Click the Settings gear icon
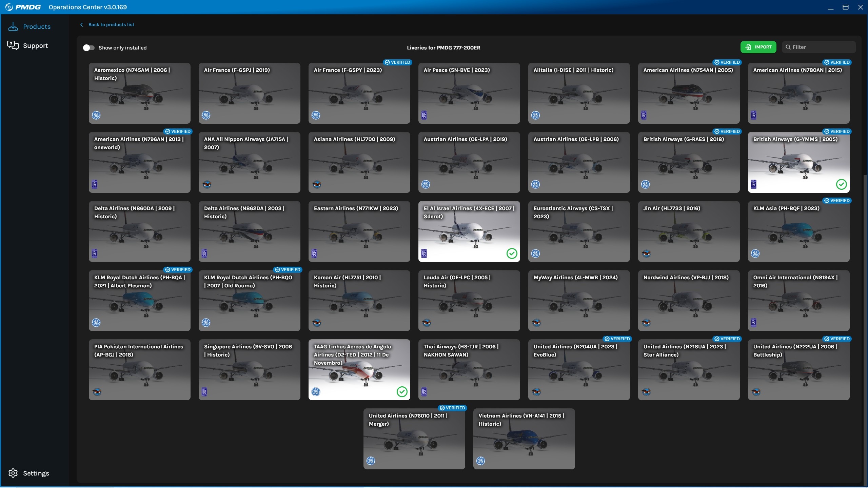 point(13,473)
